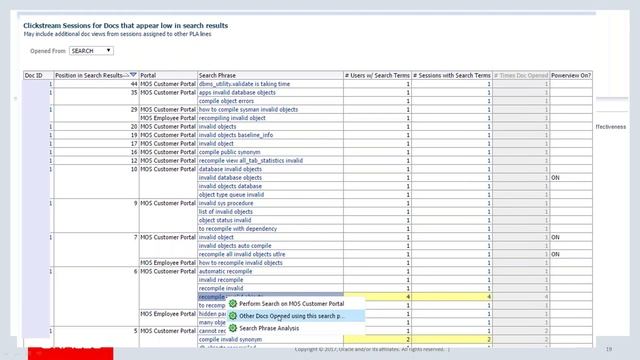Screen dimensions: 640x360
Task: Click MOS Customer Portal in position 44 row
Action: tap(168, 84)
